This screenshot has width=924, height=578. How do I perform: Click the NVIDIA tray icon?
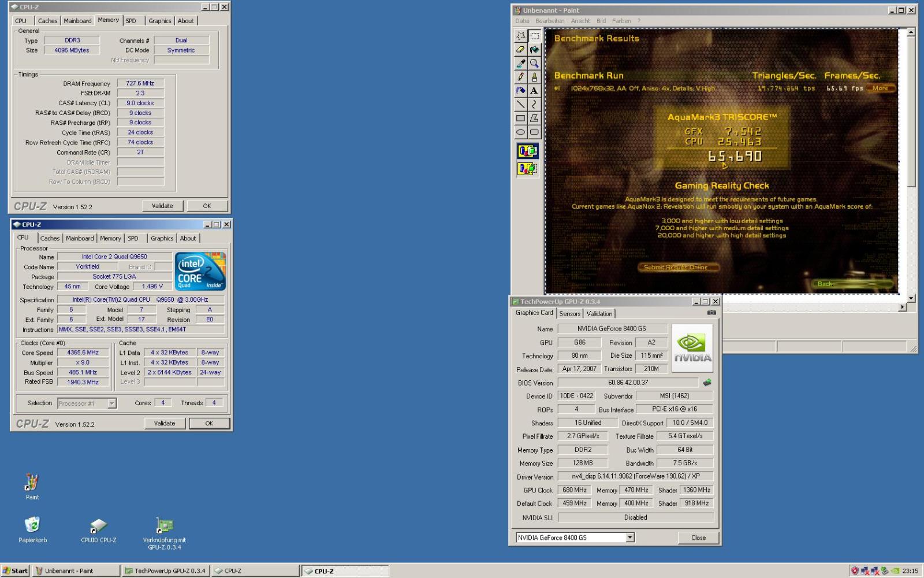(895, 570)
